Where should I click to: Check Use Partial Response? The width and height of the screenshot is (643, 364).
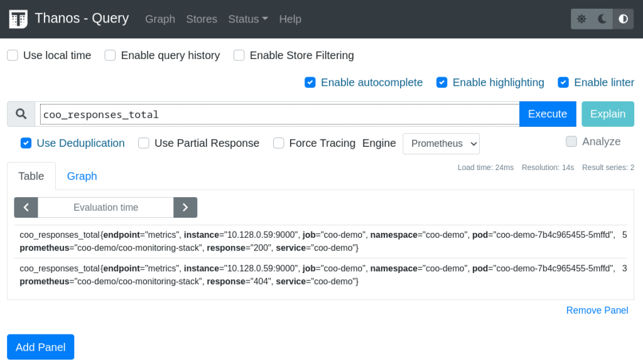[144, 143]
